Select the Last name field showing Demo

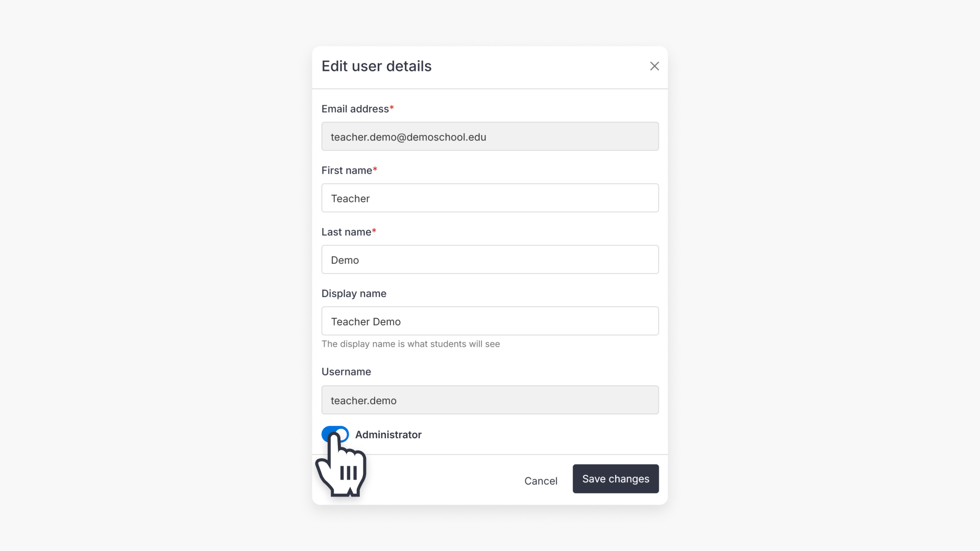click(x=489, y=259)
